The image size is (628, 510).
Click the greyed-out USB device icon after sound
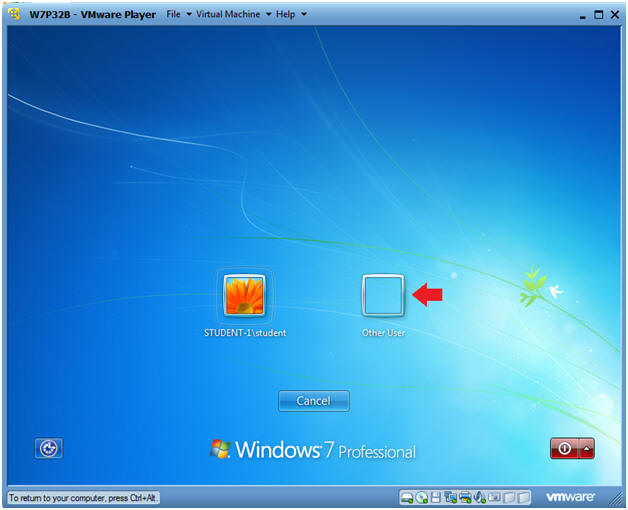495,497
